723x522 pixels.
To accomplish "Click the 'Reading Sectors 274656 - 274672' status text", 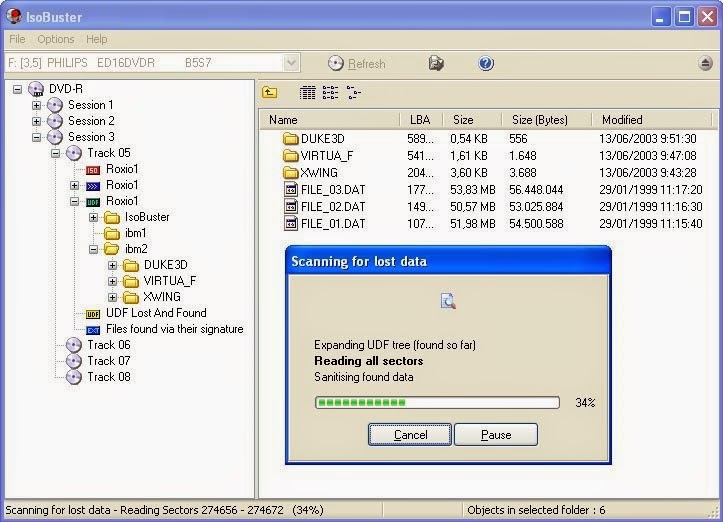I will 202,510.
